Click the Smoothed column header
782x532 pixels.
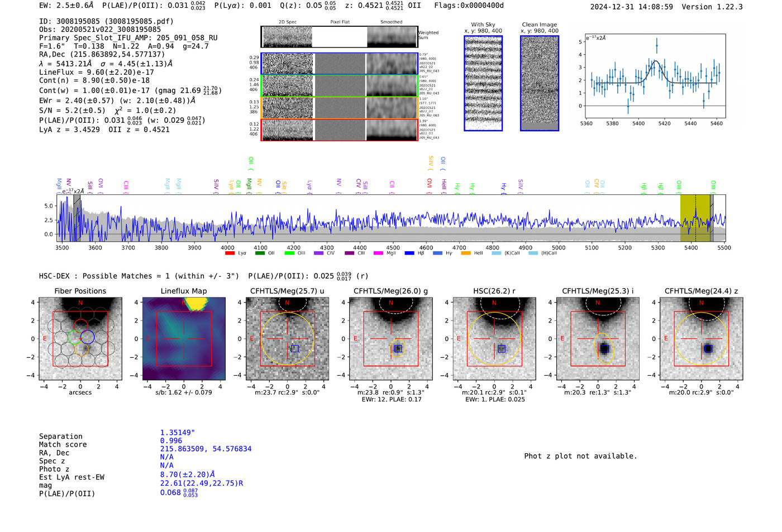392,22
